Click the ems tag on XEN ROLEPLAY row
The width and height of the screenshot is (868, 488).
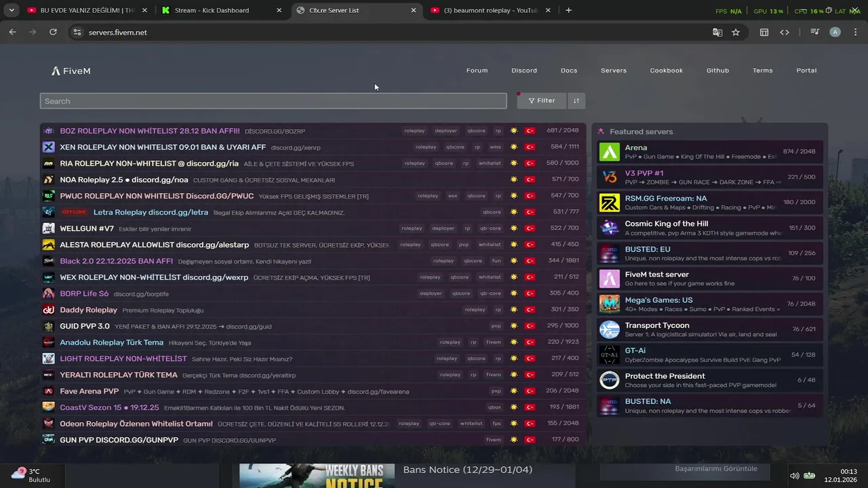pyautogui.click(x=496, y=147)
